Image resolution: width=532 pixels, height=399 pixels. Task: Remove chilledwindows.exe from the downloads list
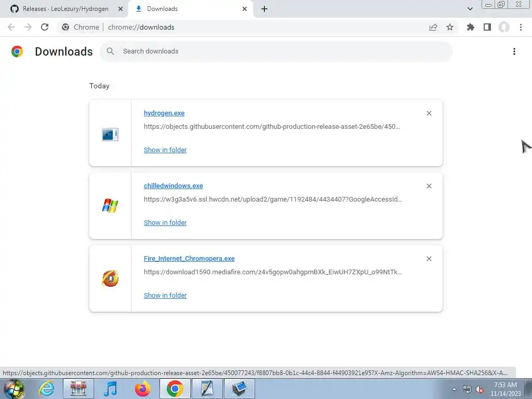pos(429,186)
